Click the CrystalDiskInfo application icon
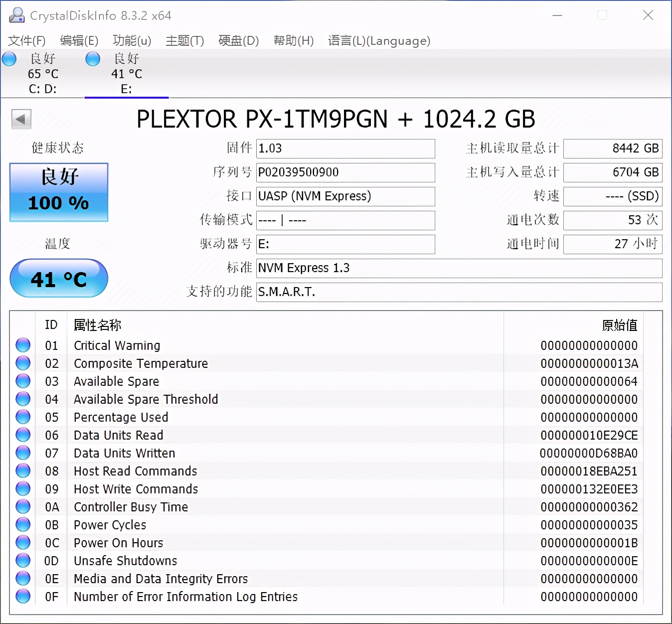Screen dimensions: 672x624 [16, 15]
